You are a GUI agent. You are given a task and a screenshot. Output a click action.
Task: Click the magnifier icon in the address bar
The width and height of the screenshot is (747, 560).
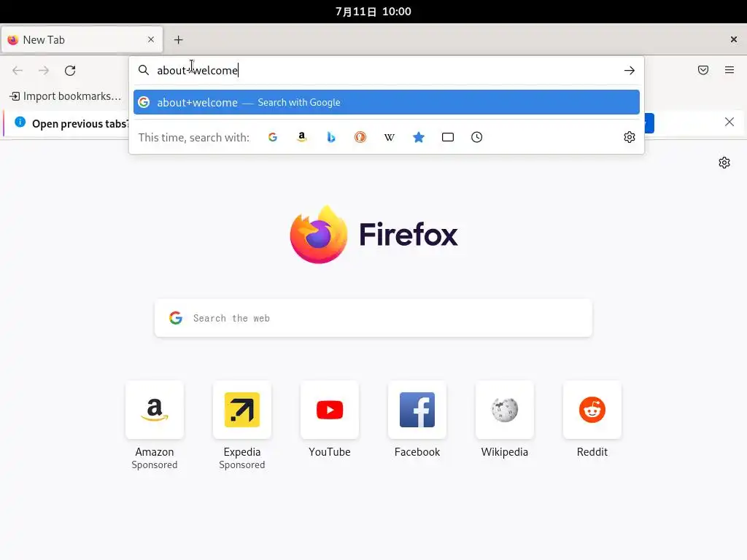tap(144, 71)
